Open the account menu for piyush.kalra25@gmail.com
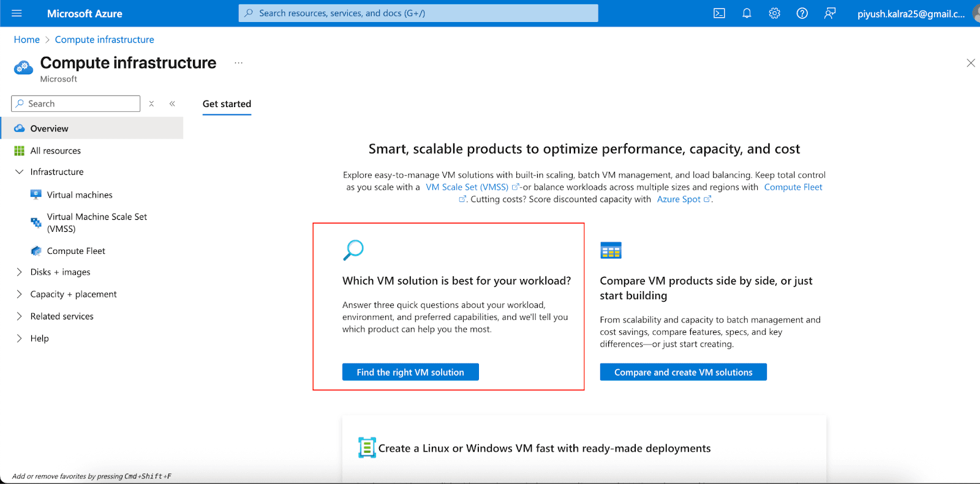Image resolution: width=980 pixels, height=484 pixels. (x=911, y=14)
